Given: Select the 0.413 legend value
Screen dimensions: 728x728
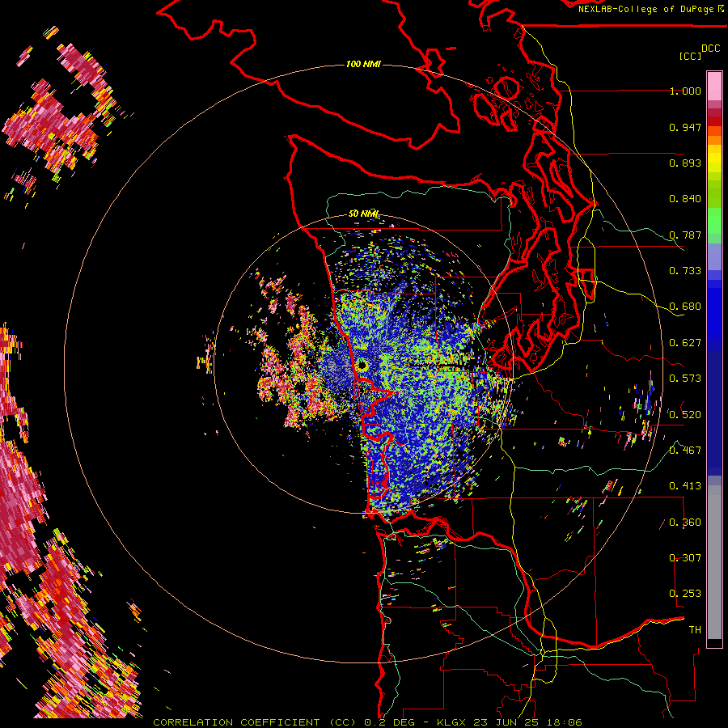Looking at the screenshot, I should (x=685, y=486).
